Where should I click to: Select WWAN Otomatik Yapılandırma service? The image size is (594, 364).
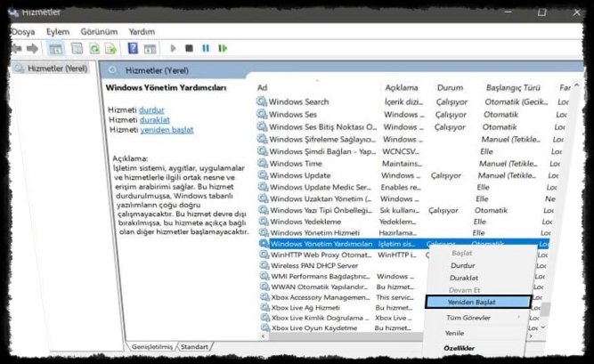click(x=403, y=287)
